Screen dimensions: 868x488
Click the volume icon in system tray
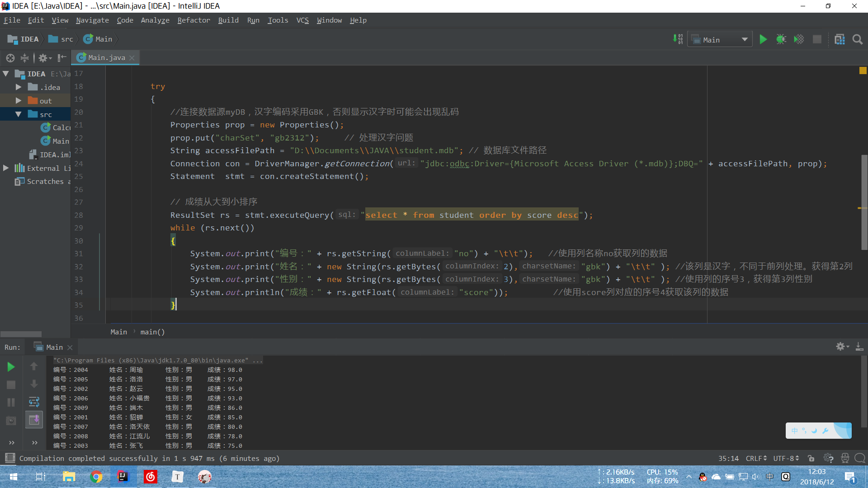756,477
